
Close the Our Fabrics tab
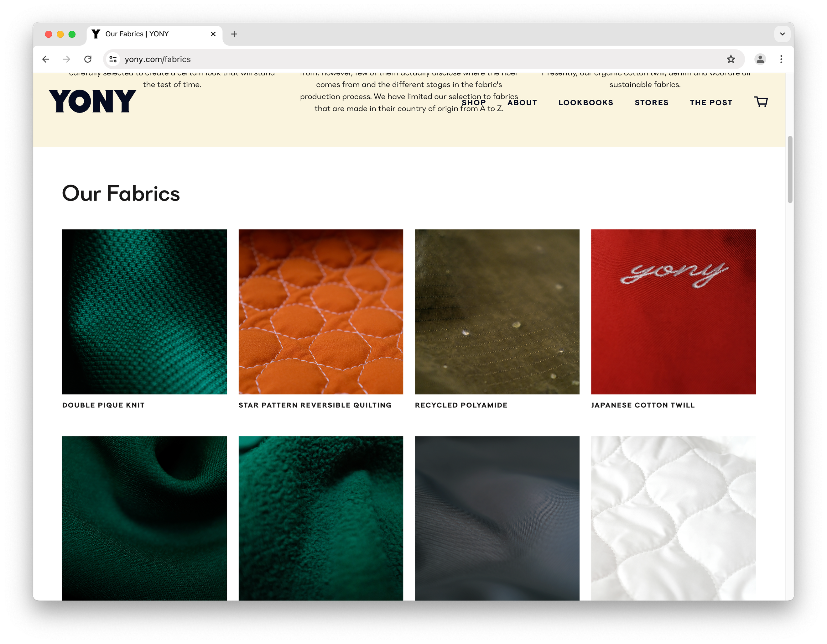point(213,34)
